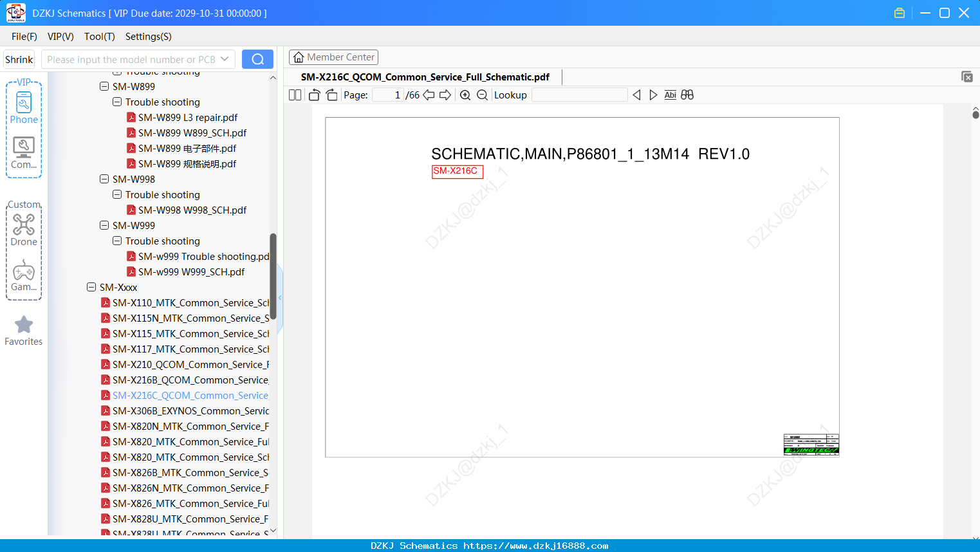
Task: Rotate the page counterclockwise
Action: point(315,95)
